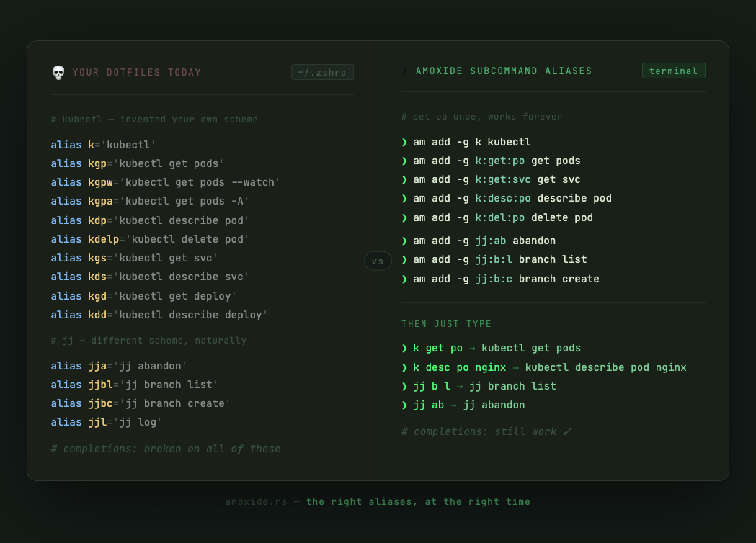Screen dimensions: 756x543
Task: Select the alias kds describe svc line
Action: tap(149, 277)
